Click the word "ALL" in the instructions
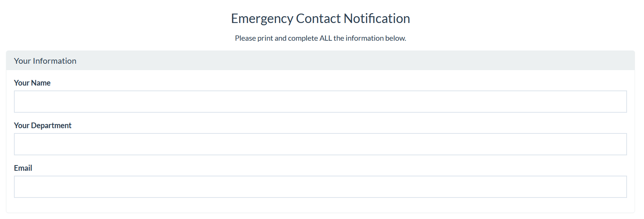 325,38
